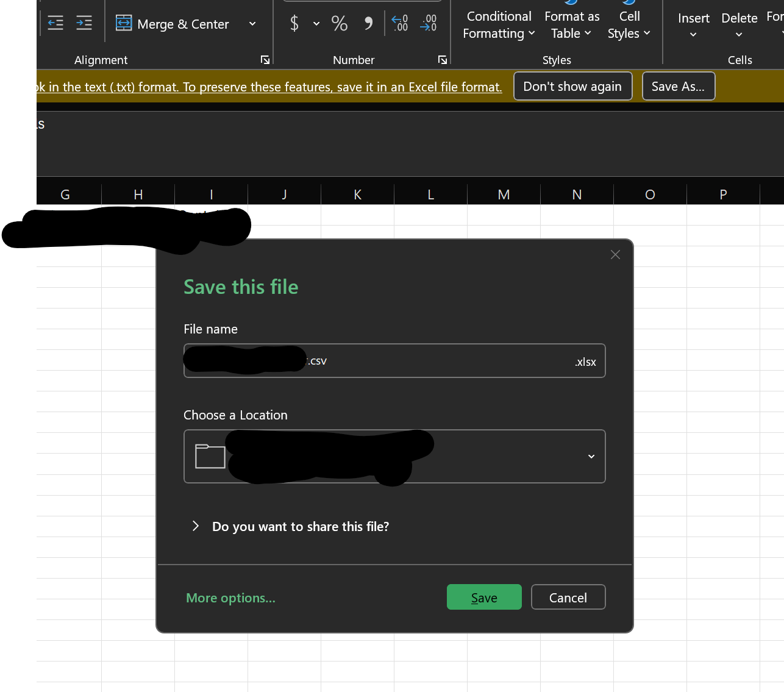Select column M header
Image resolution: width=784 pixels, height=692 pixels.
[x=504, y=194]
